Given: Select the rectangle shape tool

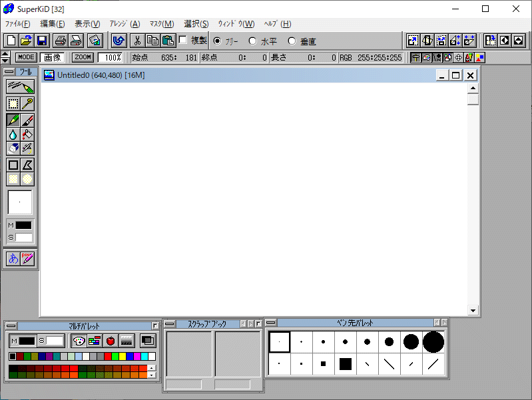Looking at the screenshot, I should pyautogui.click(x=13, y=164).
